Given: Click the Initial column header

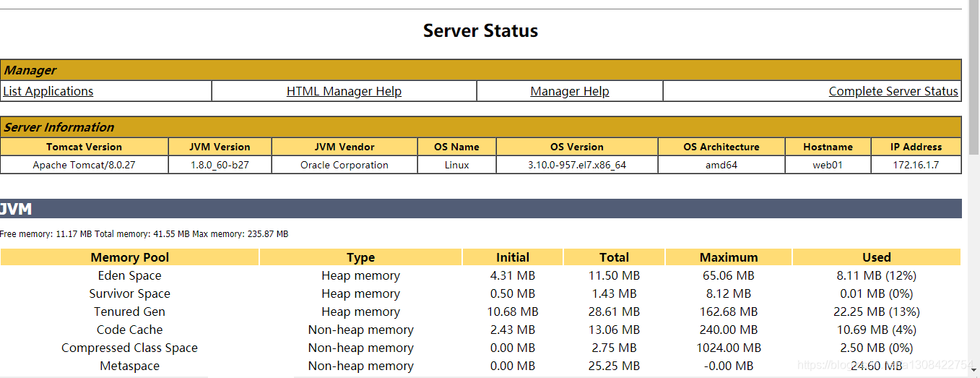Looking at the screenshot, I should point(513,257).
